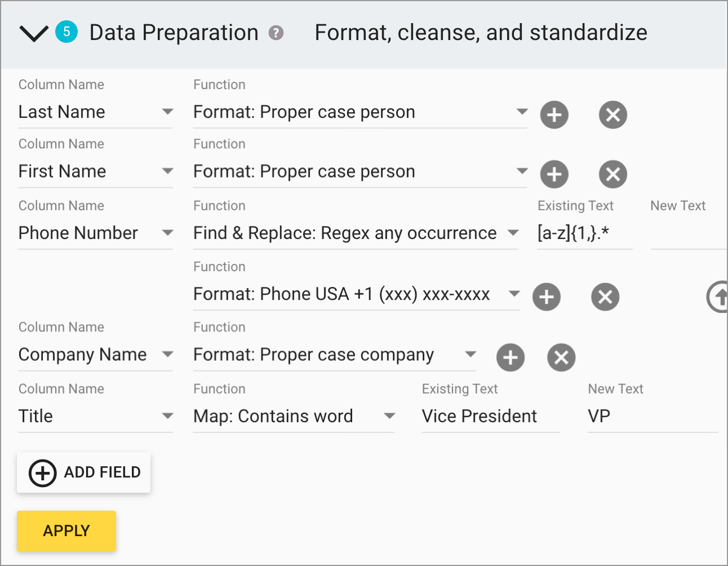Remove the Last Name formatting rule

coord(612,114)
